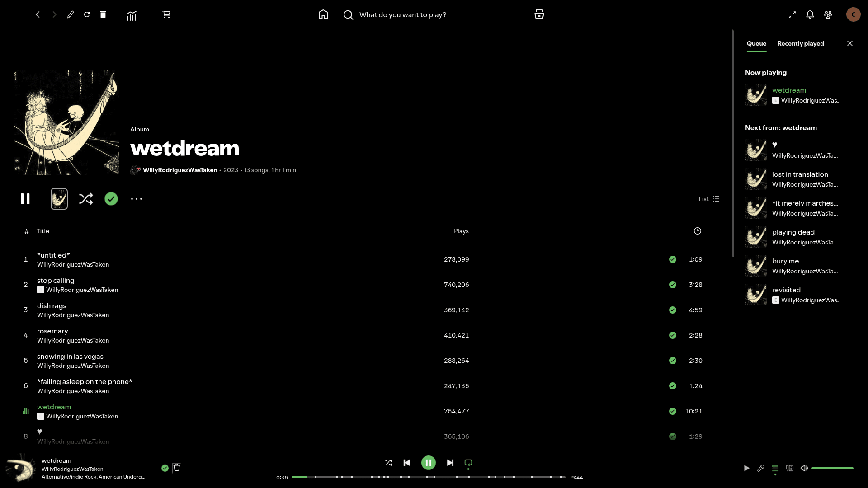Mute audio using the speaker icon
The width and height of the screenshot is (868, 488).
[804, 468]
